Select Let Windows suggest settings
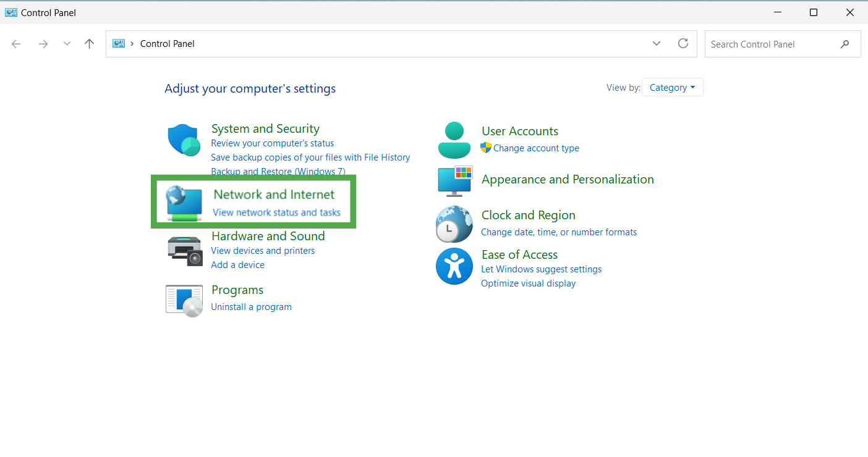The image size is (868, 457). 542,269
